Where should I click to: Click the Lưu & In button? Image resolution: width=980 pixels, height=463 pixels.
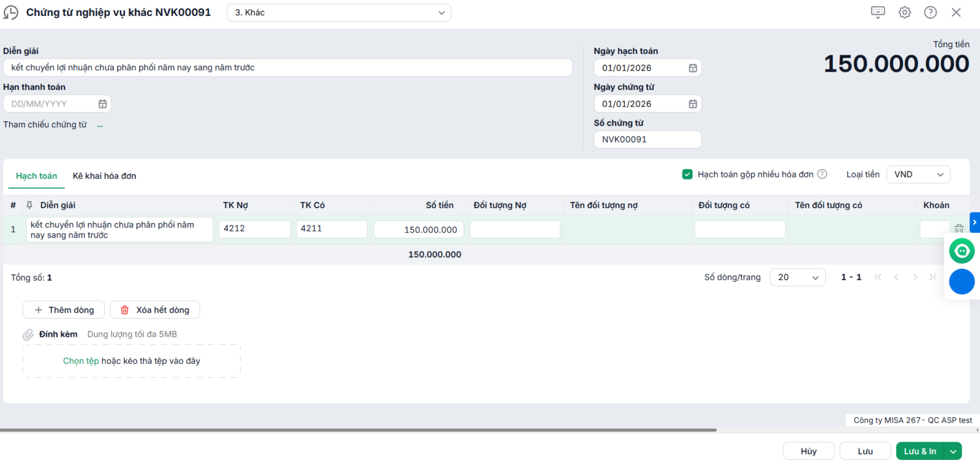(920, 451)
